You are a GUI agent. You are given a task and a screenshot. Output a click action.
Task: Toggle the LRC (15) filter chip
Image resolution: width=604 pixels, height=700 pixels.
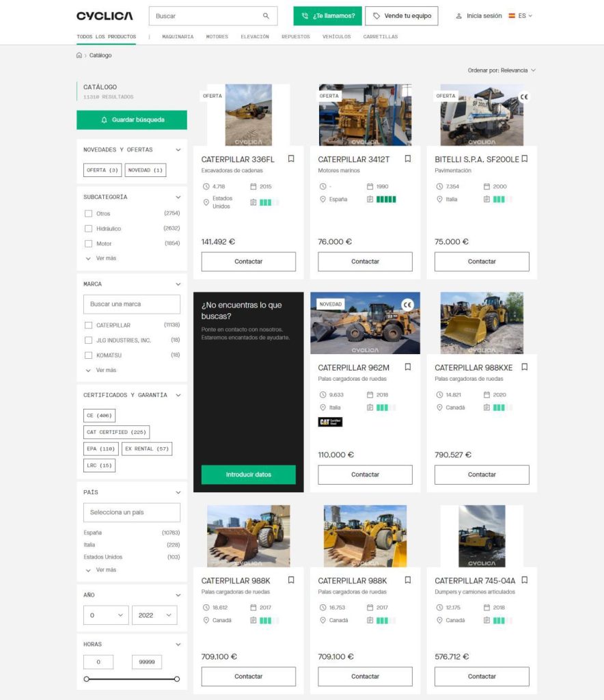[100, 465]
